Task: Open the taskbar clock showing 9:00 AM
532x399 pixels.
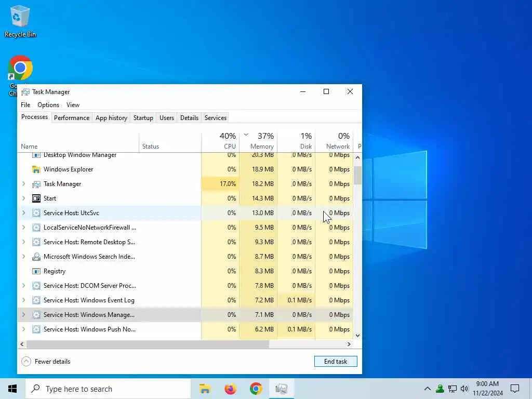Action: point(487,389)
